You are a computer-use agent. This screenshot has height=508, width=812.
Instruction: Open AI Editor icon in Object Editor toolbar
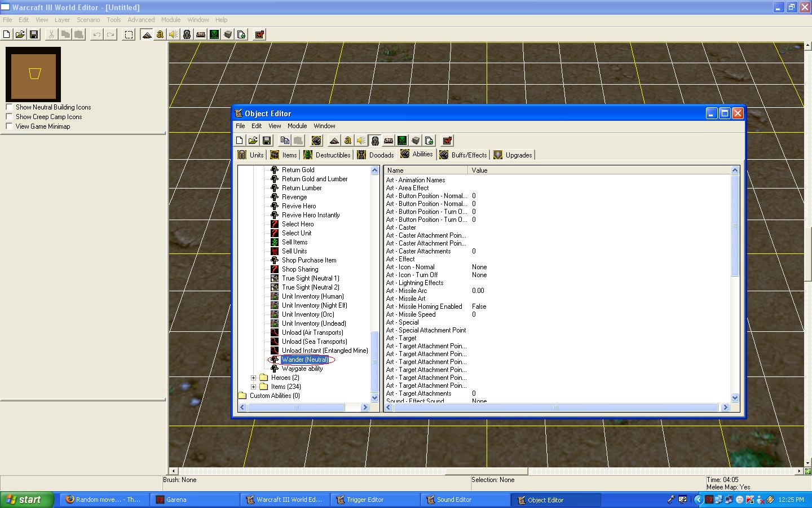tap(402, 141)
